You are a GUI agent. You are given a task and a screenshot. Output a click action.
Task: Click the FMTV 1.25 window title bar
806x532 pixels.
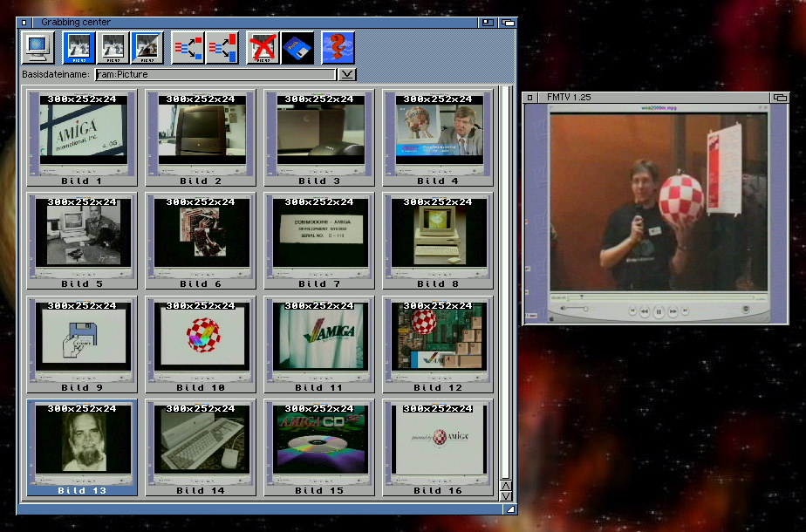coord(652,97)
